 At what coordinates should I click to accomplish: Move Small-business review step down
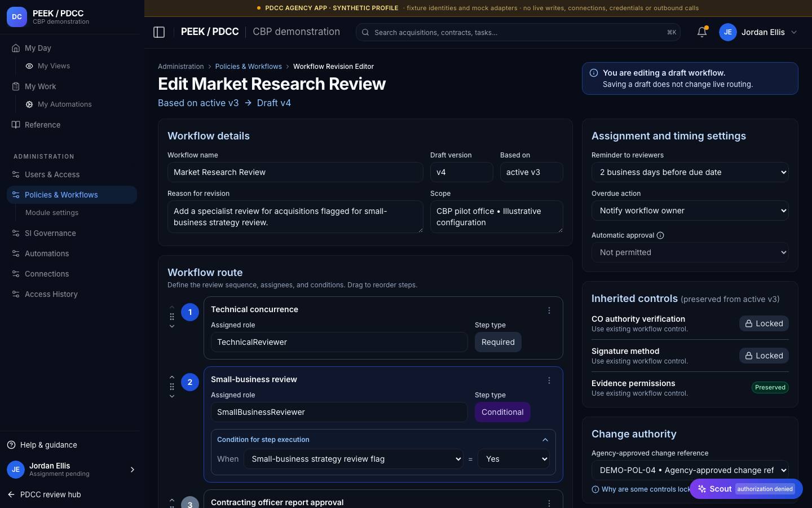[172, 396]
